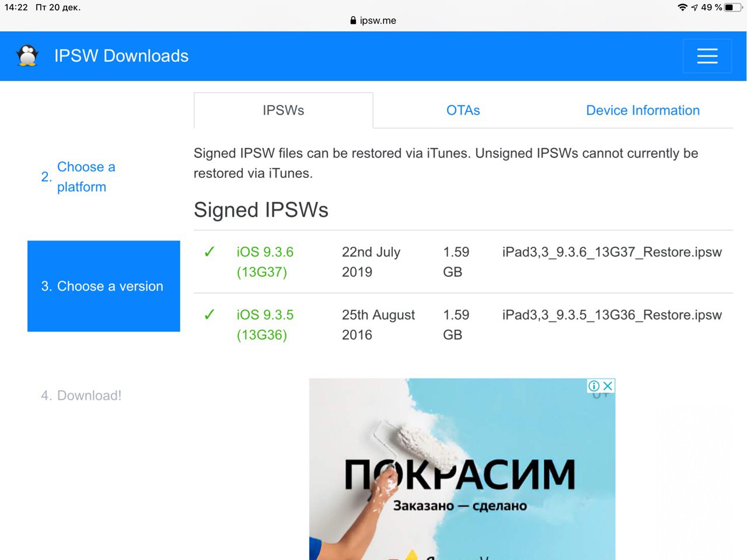This screenshot has height=560, width=747.
Task: Tap the location arrow status icon
Action: click(x=694, y=8)
